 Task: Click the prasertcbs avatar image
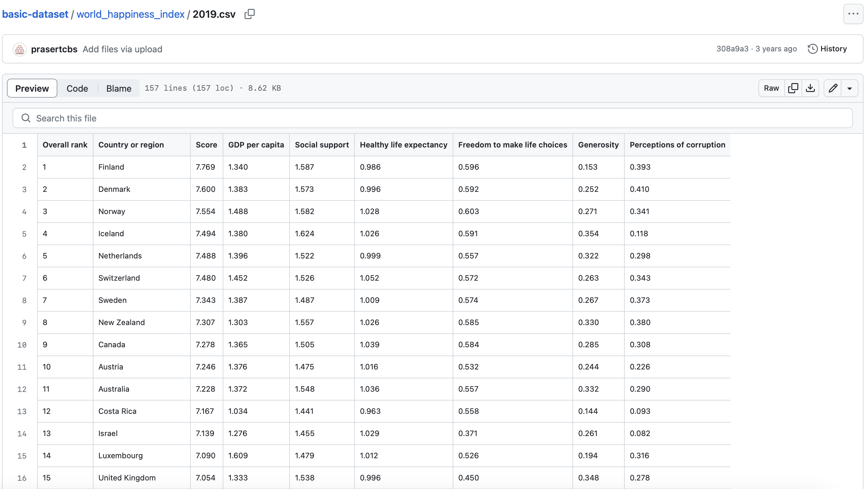(20, 49)
